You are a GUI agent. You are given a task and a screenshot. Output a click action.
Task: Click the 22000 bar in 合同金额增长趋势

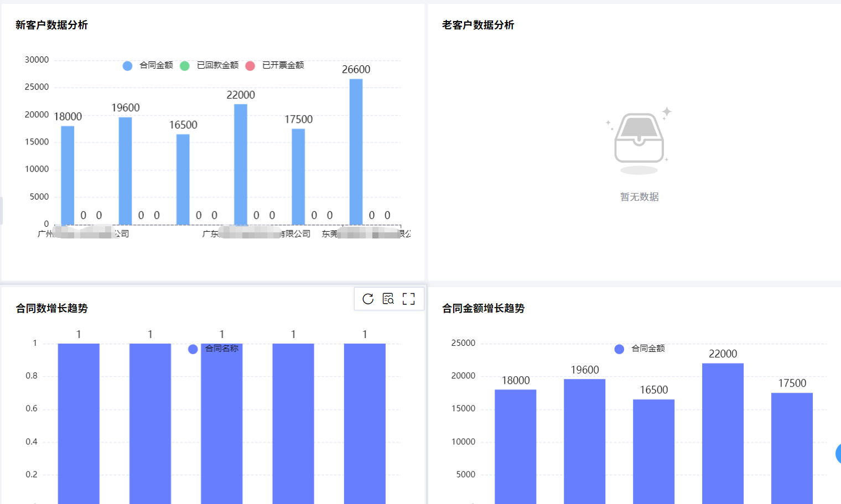click(723, 432)
